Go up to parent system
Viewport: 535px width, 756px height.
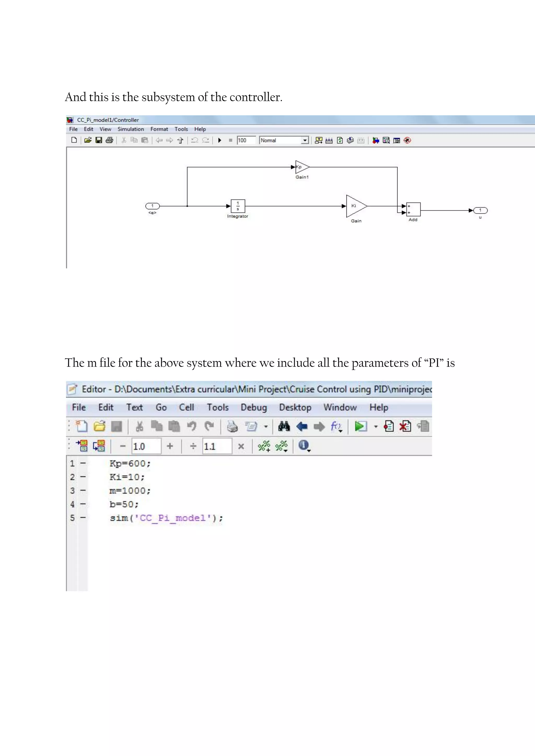(180, 140)
